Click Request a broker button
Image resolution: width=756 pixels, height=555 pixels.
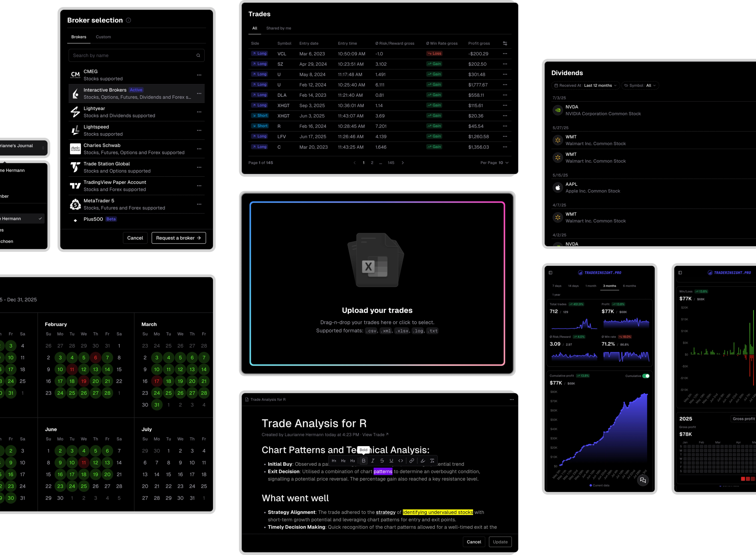pos(178,238)
